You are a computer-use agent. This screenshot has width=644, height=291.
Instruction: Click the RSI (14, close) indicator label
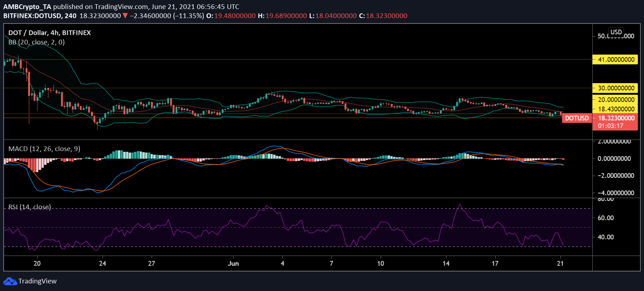30,207
